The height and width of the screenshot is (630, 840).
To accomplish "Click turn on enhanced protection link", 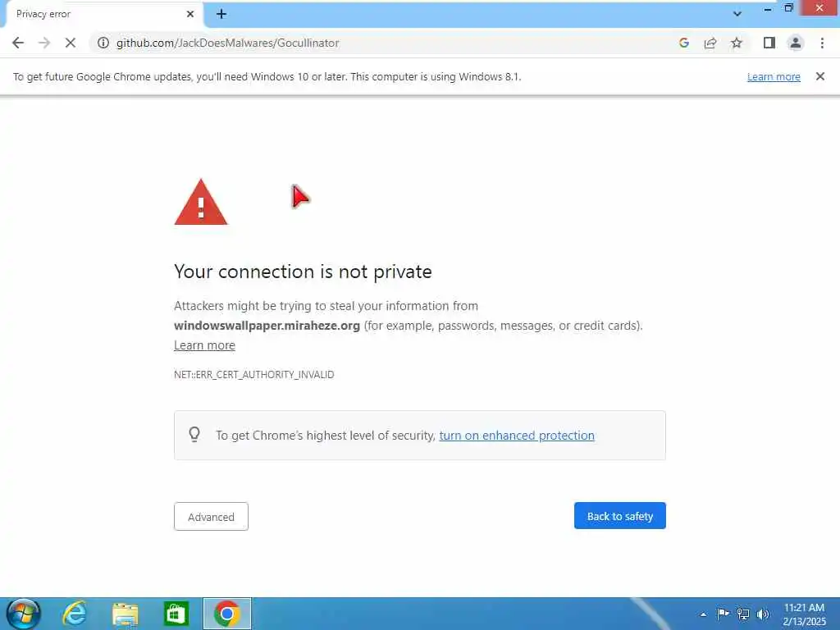I will 517,436.
